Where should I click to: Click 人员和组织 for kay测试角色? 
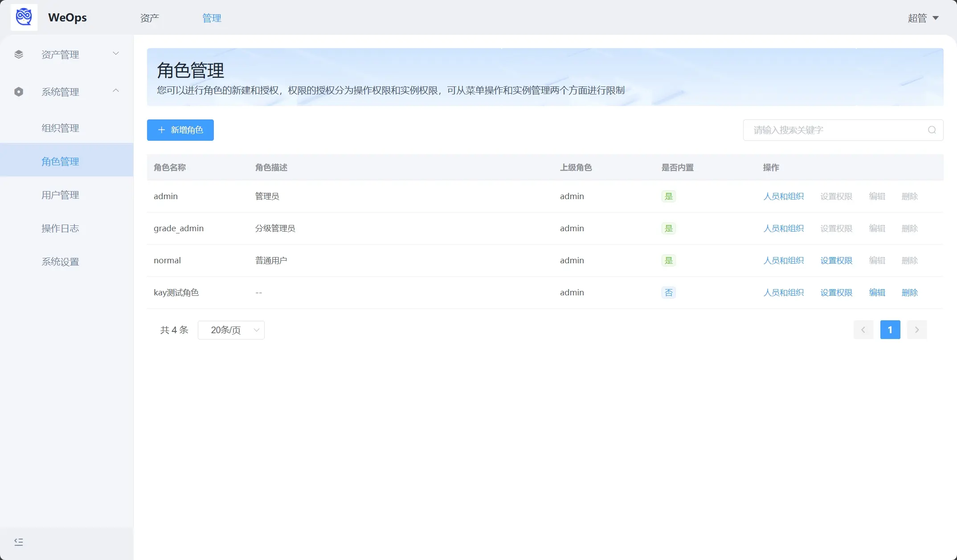click(x=784, y=293)
